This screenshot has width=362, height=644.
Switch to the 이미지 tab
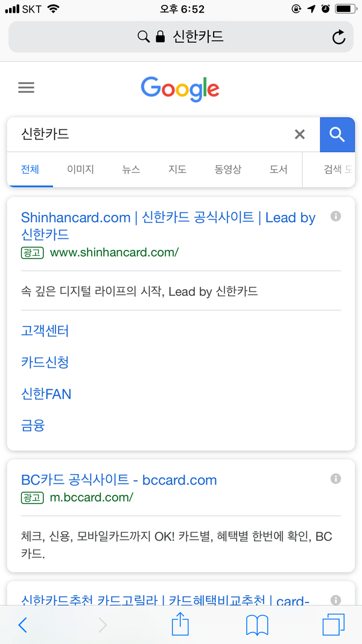[x=80, y=170]
